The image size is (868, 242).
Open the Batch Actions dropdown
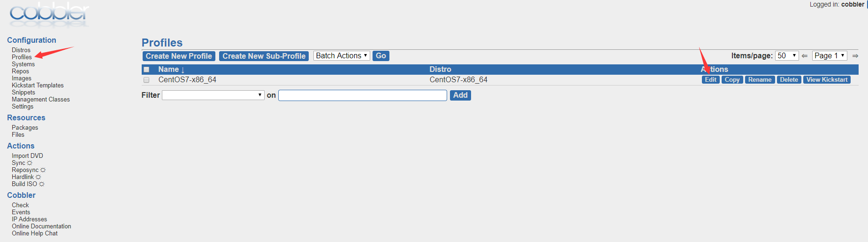[x=342, y=56]
